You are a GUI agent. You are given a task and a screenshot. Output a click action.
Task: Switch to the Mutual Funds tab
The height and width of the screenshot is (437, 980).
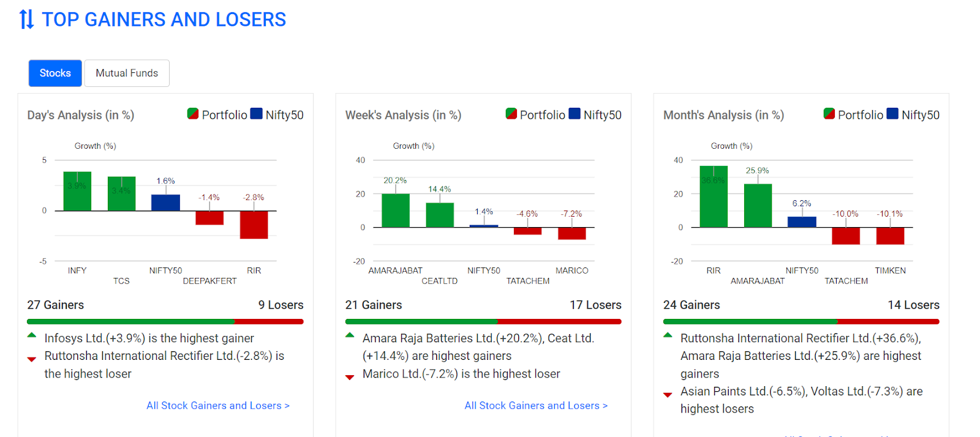tap(127, 73)
